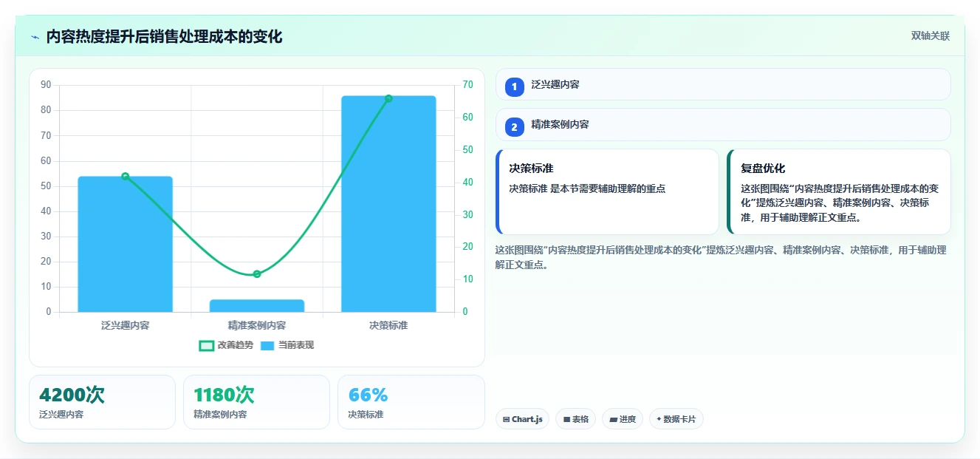
Task: Click the 双轴关联 label in the header
Action: click(930, 35)
